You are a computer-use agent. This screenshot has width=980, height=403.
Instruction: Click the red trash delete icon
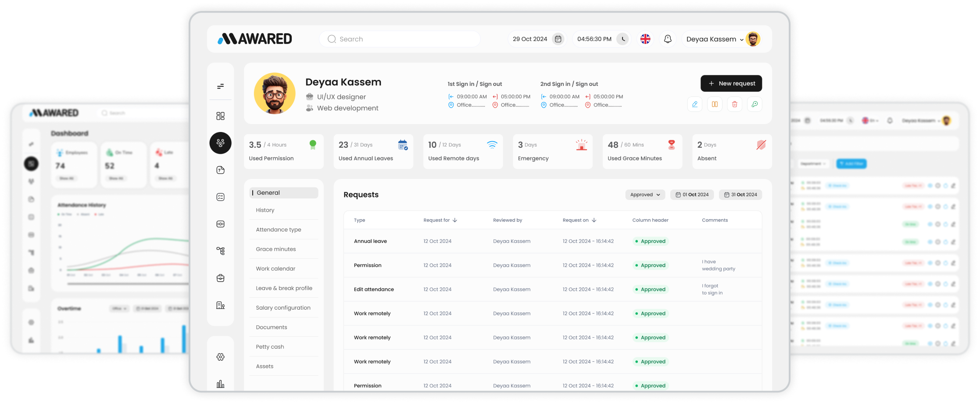coord(735,104)
